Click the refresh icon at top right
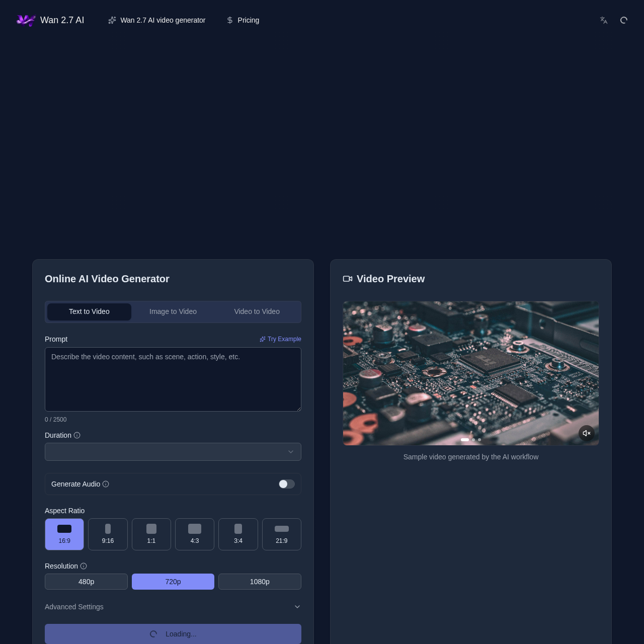 623,20
